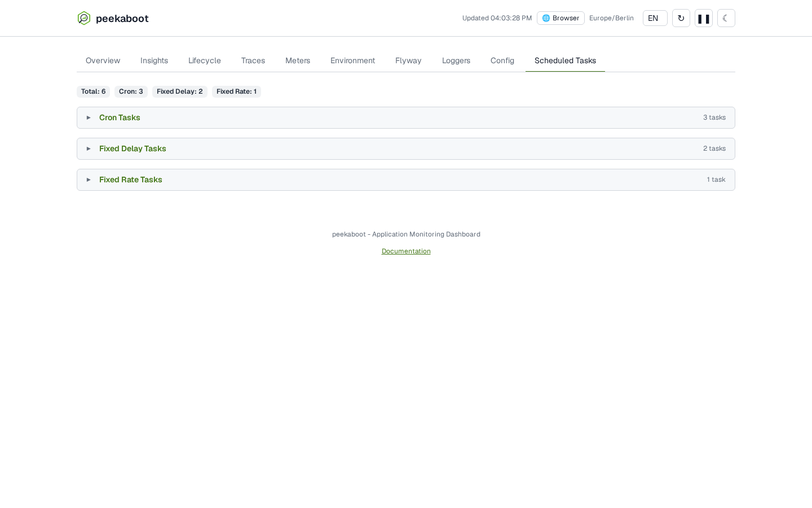Click the Fixed Rate: 1 badge
The height and width of the screenshot is (508, 812).
coord(236,91)
